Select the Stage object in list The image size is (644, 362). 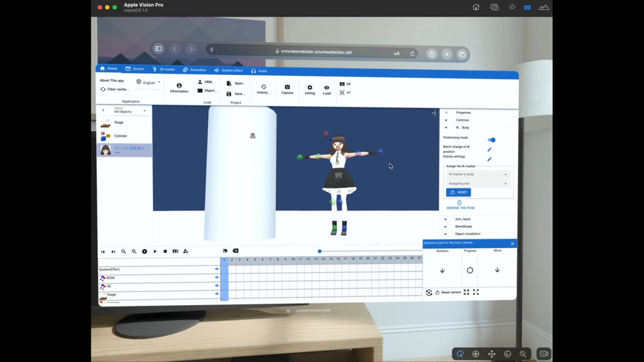click(125, 122)
